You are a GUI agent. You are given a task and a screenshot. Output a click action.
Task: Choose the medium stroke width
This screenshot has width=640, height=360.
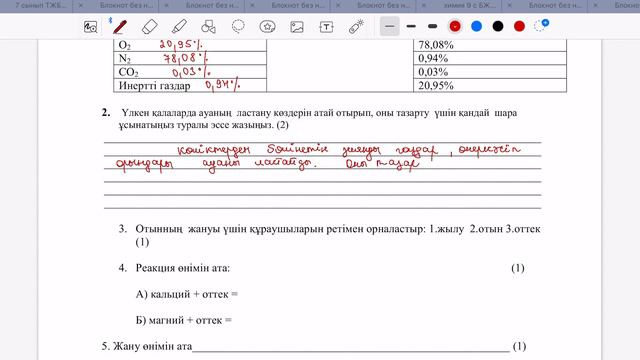click(411, 27)
